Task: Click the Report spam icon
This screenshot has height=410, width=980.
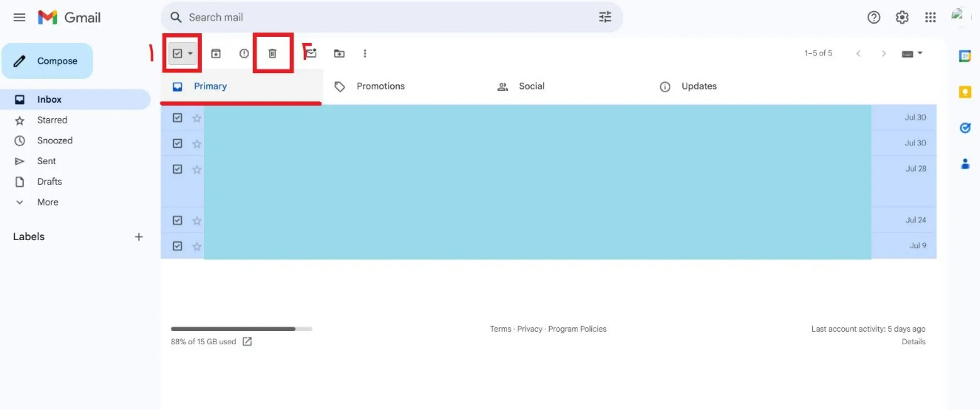Action: (x=244, y=53)
